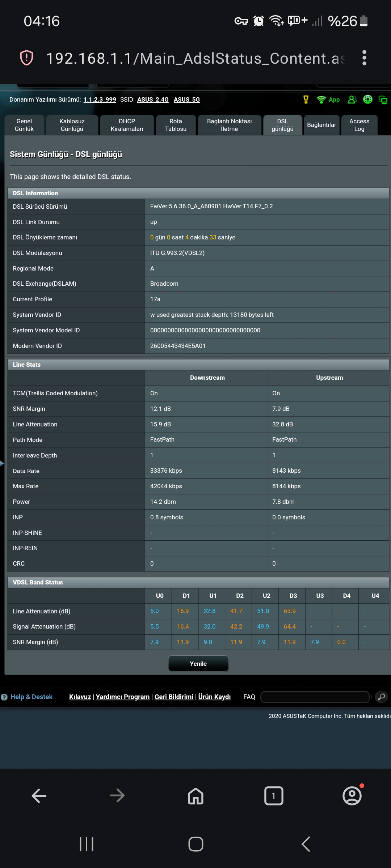Image resolution: width=391 pixels, height=868 pixels.
Task: Select the DSL günlüğü tab
Action: click(x=283, y=125)
